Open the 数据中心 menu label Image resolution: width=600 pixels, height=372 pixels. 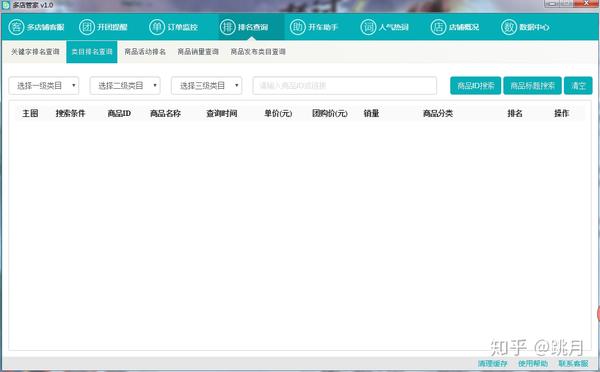(x=534, y=27)
